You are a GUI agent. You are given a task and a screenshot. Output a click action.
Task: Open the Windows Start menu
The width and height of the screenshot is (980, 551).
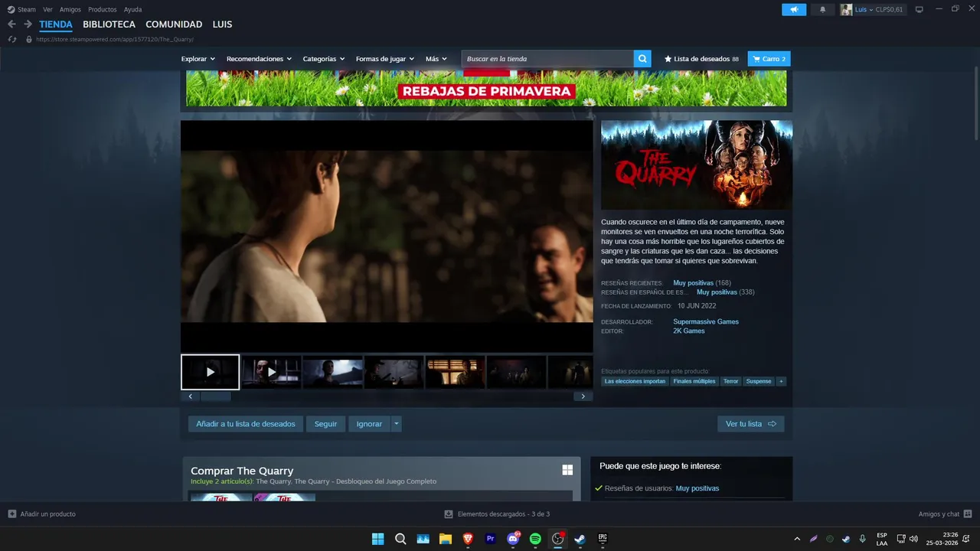377,539
